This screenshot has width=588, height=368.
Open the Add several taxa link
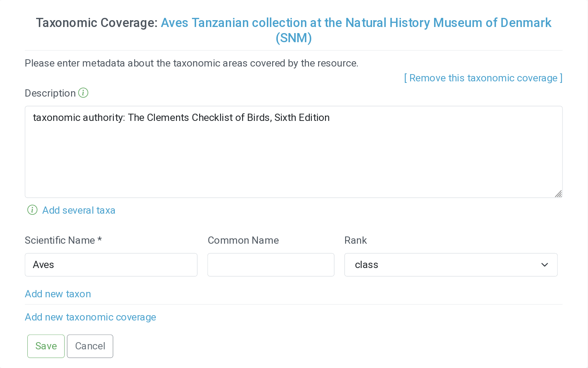[x=79, y=210]
